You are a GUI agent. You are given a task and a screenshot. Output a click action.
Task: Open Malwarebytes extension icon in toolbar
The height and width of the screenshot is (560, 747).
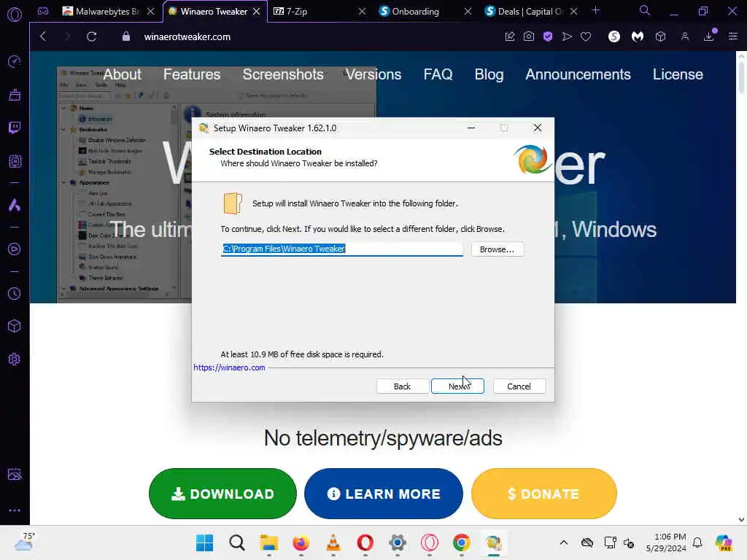[x=638, y=36]
